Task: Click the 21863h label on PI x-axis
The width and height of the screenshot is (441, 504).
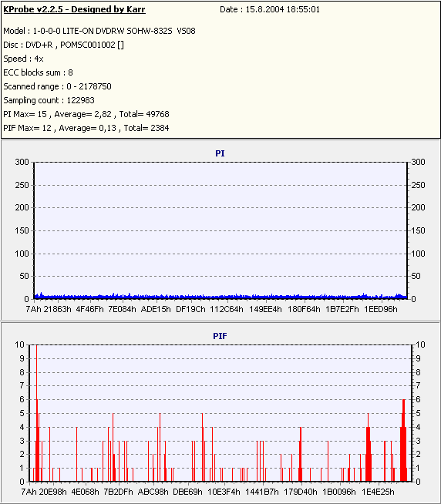Action: [57, 309]
